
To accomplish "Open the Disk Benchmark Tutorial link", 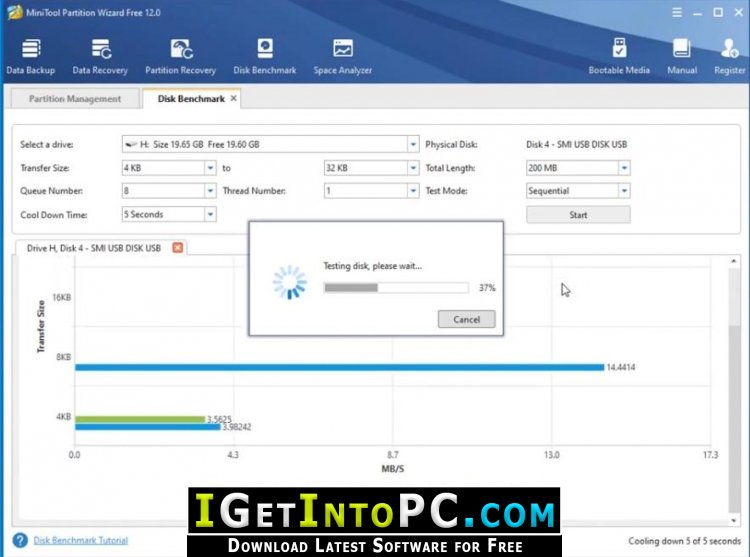I will (80, 540).
